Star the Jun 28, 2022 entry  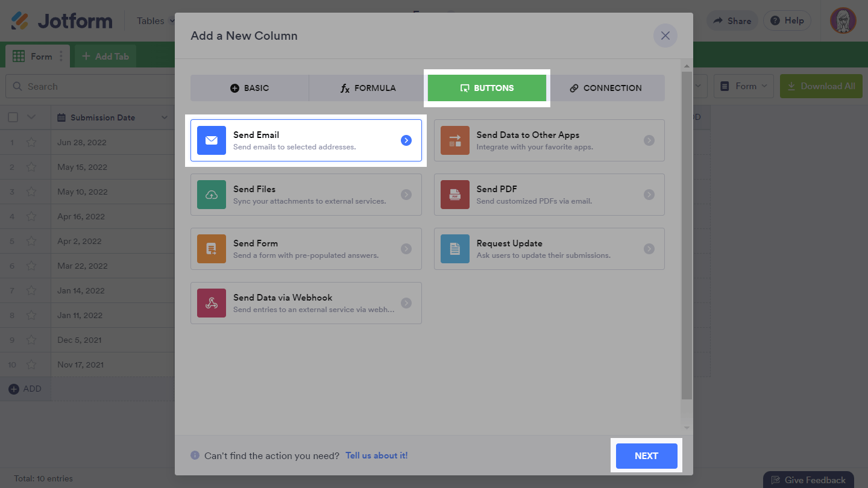pos(31,143)
